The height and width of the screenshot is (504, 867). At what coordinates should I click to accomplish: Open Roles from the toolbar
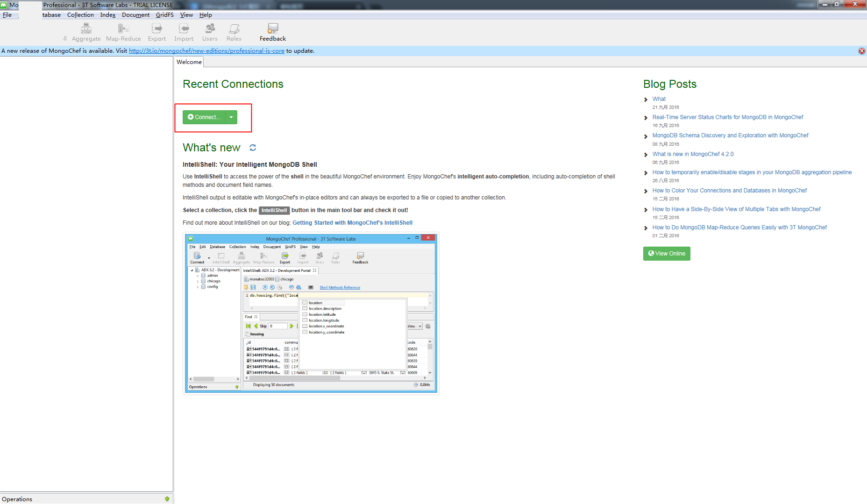click(x=234, y=33)
